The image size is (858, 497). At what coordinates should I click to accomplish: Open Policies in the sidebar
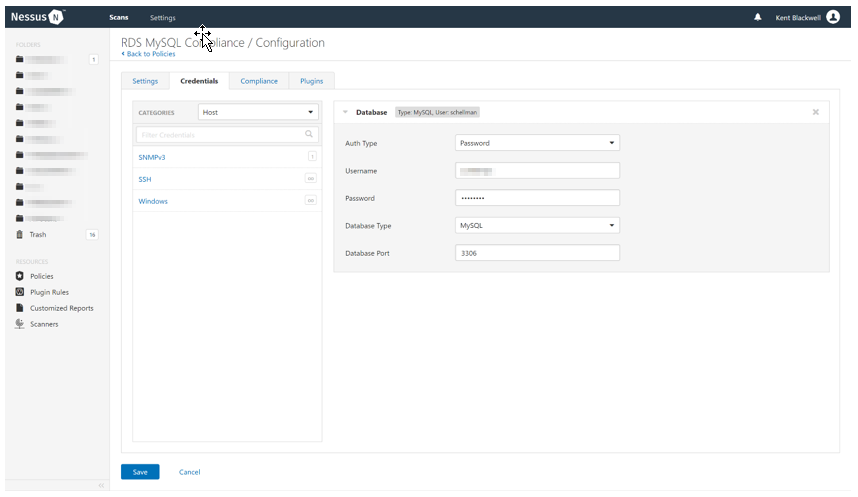tap(42, 276)
